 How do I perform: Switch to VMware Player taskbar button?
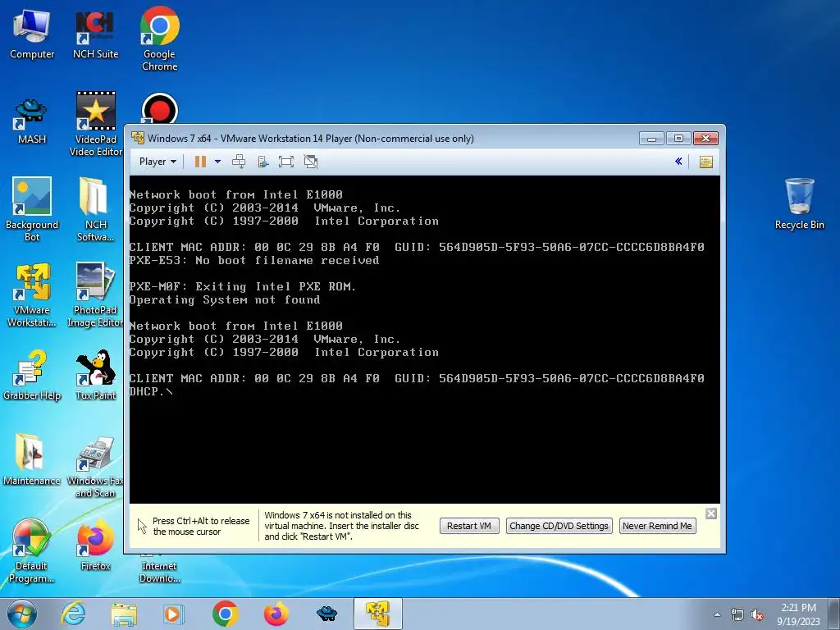click(x=377, y=614)
